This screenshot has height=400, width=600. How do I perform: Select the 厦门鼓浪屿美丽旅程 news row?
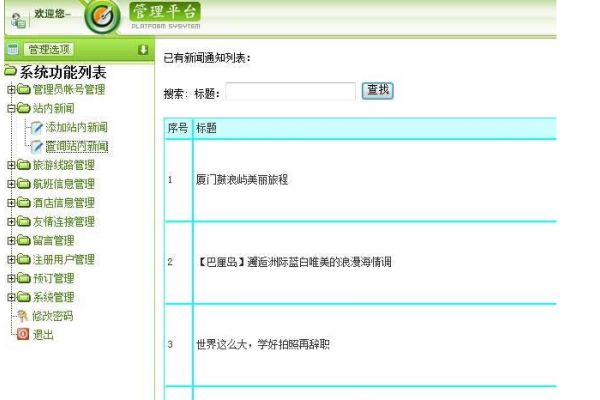coord(242,180)
